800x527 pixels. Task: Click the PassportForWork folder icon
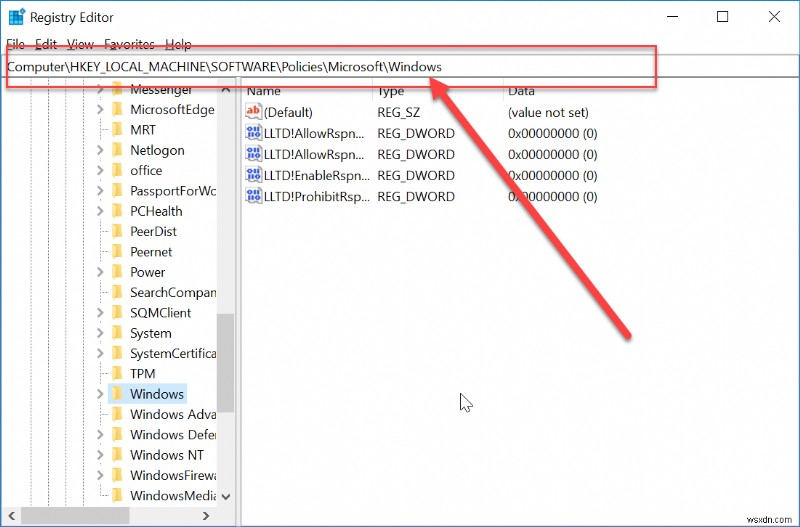click(117, 191)
